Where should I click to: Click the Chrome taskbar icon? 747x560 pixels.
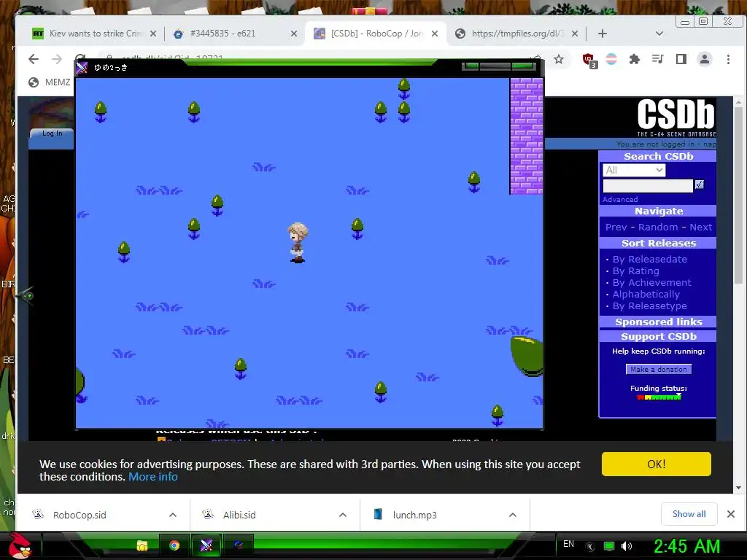pyautogui.click(x=174, y=545)
